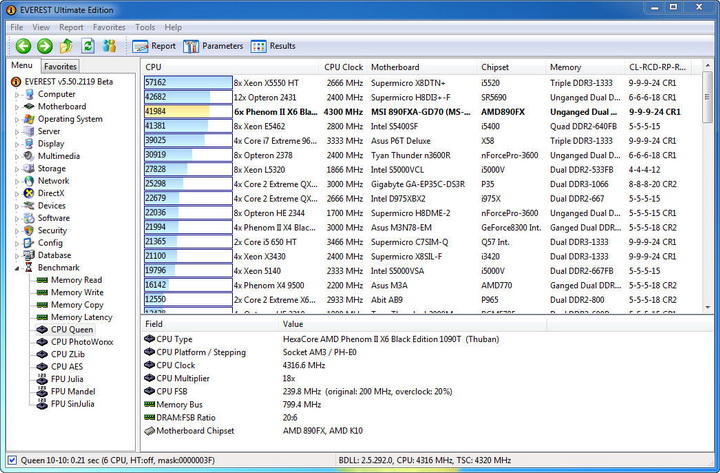Open the CPU AES benchmark
This screenshot has height=473, width=720.
coord(67,366)
